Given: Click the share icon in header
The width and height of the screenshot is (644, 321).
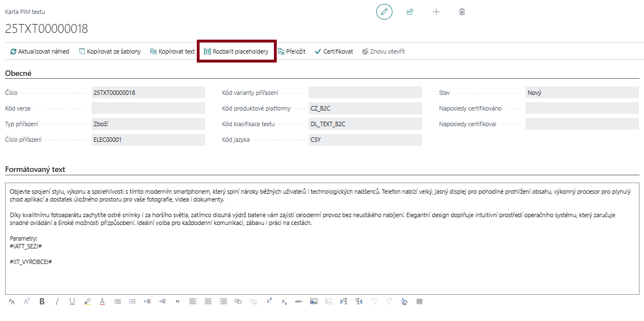Looking at the screenshot, I should tap(410, 12).
